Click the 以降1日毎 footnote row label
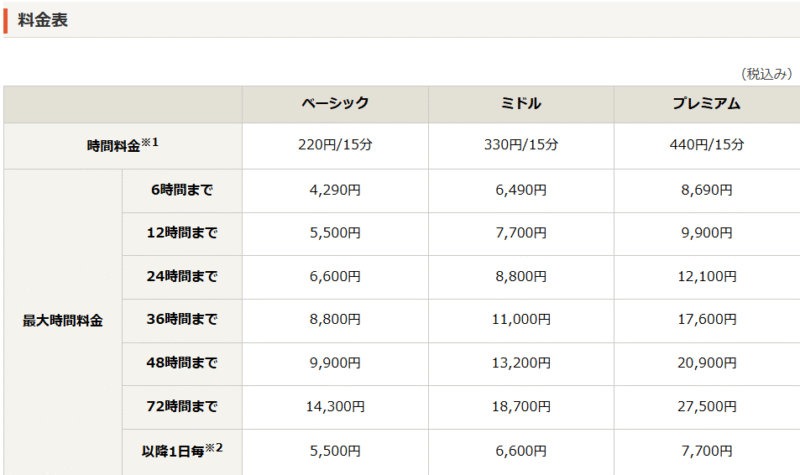The height and width of the screenshot is (475, 800). click(181, 451)
